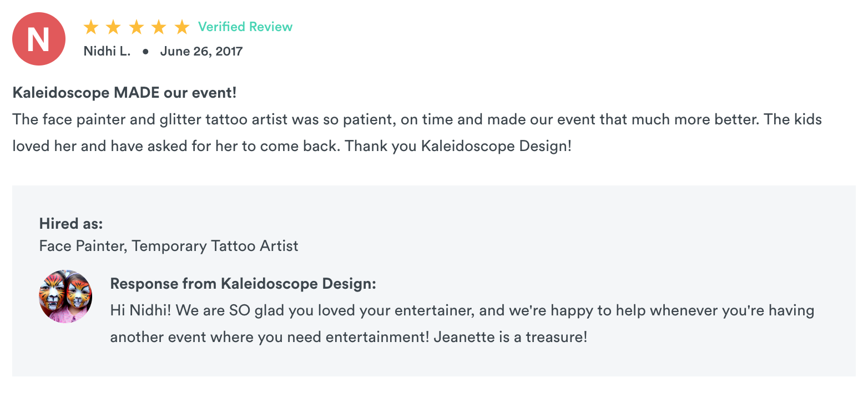Click the Verified Review label
The width and height of the screenshot is (868, 402).
245,27
